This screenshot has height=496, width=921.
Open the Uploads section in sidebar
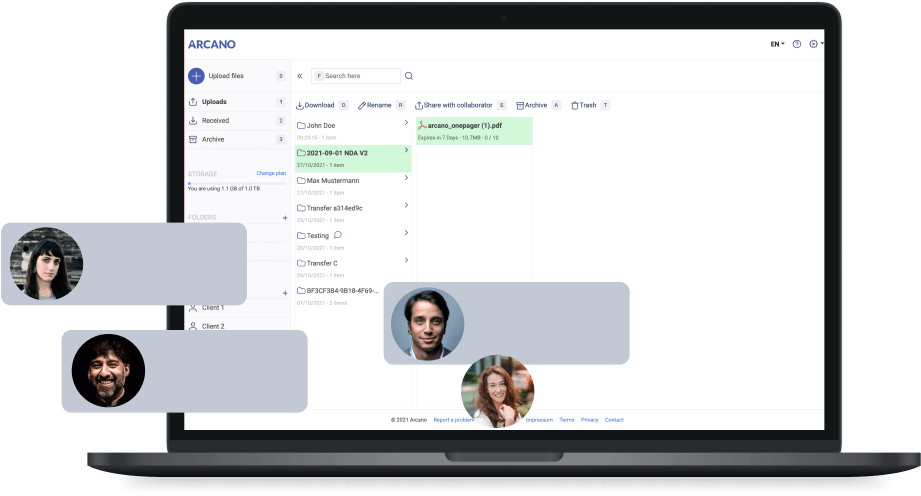coord(237,102)
